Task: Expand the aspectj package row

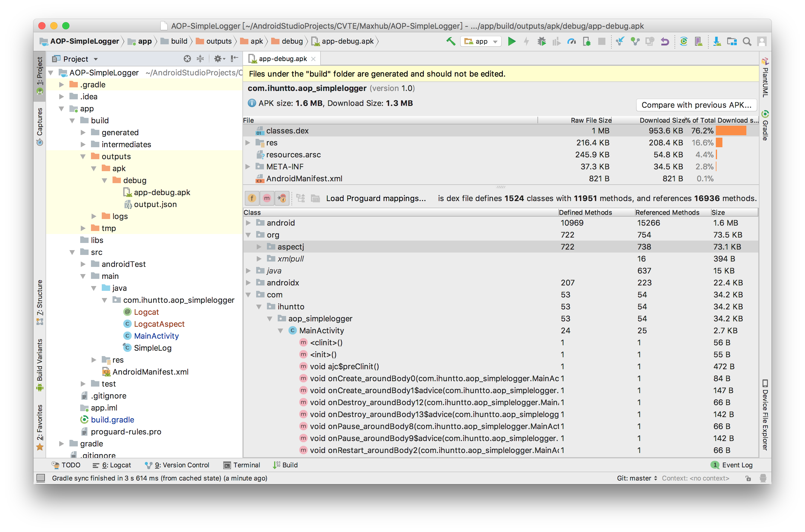Action: 259,247
